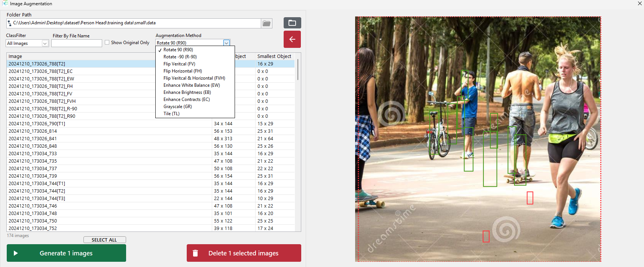Select row 20241210_173034_744[T3] in list
644x267 pixels.
pos(37,199)
